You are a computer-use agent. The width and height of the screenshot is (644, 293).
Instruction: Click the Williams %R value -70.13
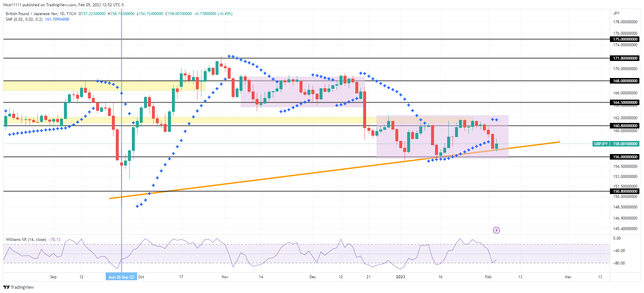54,240
